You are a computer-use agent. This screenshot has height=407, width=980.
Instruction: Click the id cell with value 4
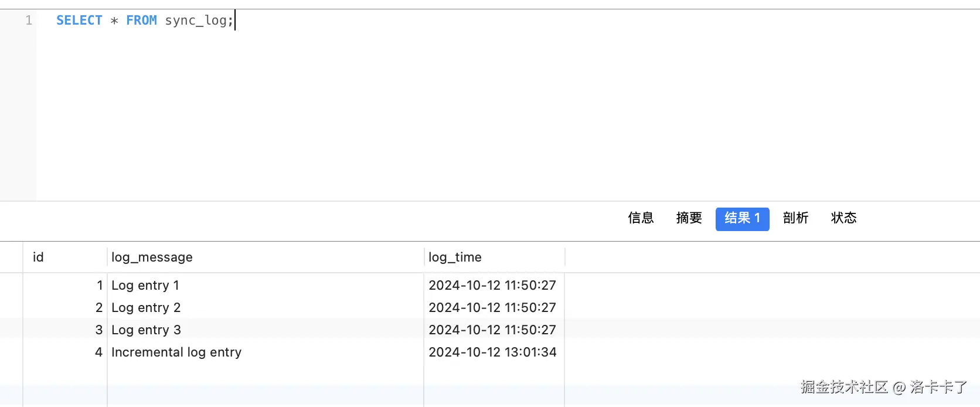coord(98,352)
